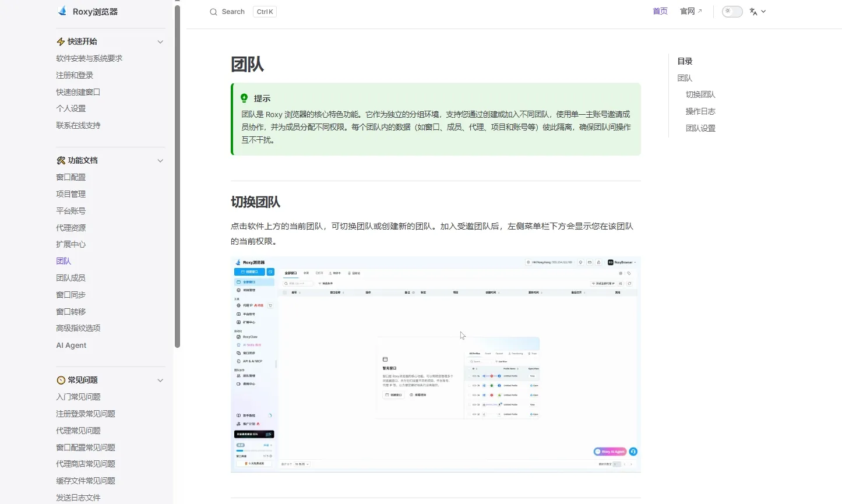This screenshot has width=842, height=504.
Task: Open 代理商店常见问题 page
Action: pyautogui.click(x=86, y=464)
